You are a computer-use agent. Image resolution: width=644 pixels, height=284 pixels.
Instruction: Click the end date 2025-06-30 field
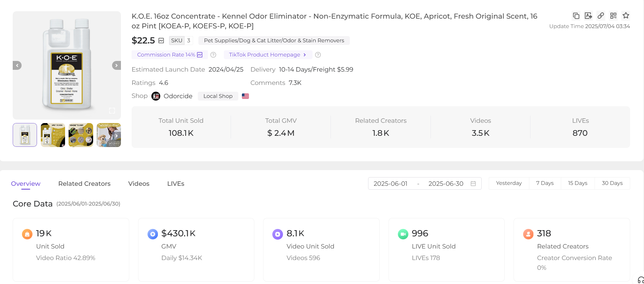[x=446, y=184]
